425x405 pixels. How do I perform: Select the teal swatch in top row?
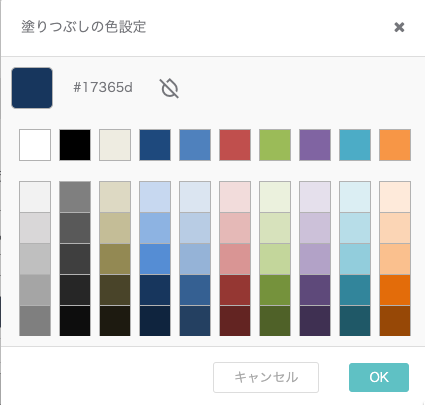point(355,145)
